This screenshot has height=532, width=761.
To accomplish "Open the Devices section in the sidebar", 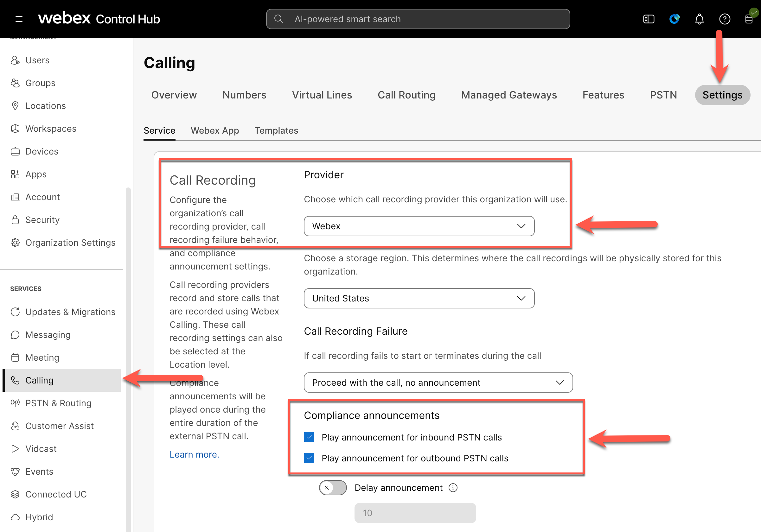I will tap(42, 151).
